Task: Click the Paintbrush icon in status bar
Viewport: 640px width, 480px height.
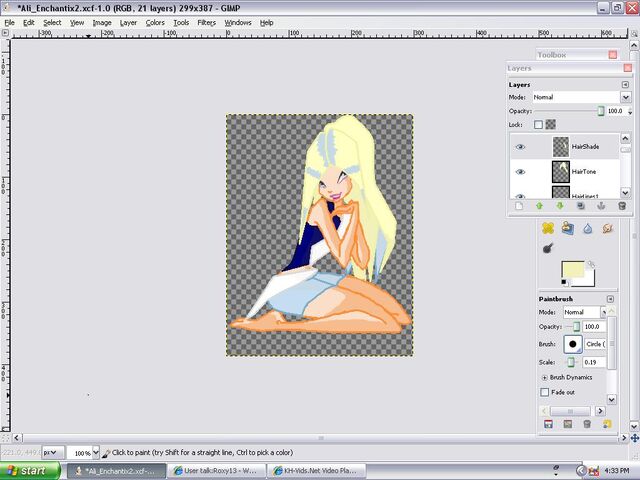Action: (106, 453)
